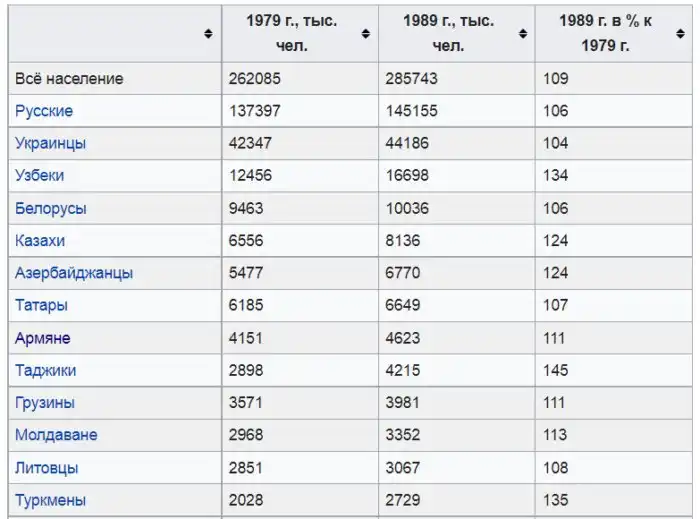Follow the Молдаване link
700x519 pixels.
[x=56, y=435]
